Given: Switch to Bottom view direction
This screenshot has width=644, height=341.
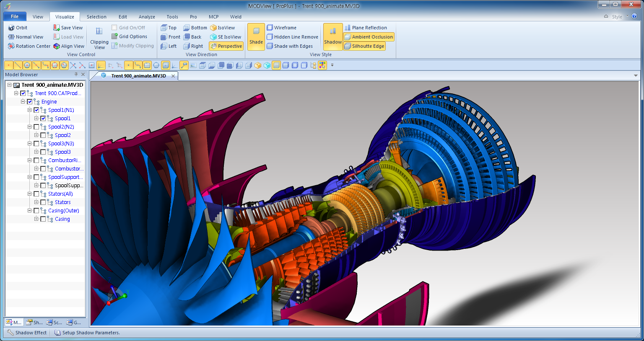Looking at the screenshot, I should pos(195,28).
